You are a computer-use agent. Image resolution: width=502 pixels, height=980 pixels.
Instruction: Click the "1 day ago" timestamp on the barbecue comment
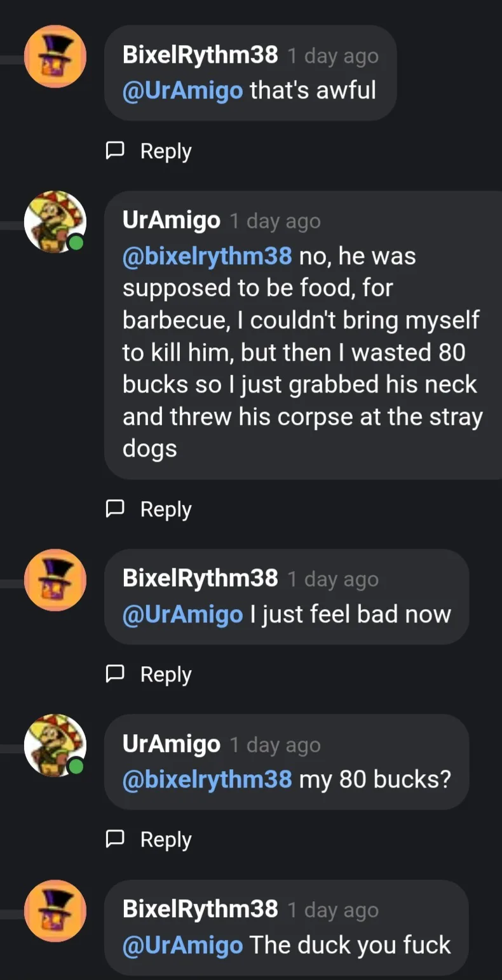[x=275, y=222]
